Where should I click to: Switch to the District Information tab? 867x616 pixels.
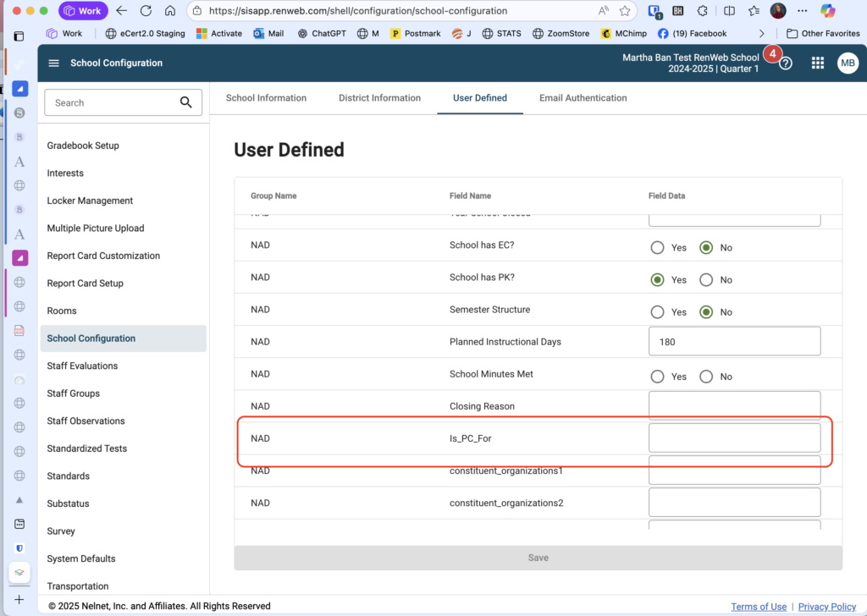pos(379,98)
